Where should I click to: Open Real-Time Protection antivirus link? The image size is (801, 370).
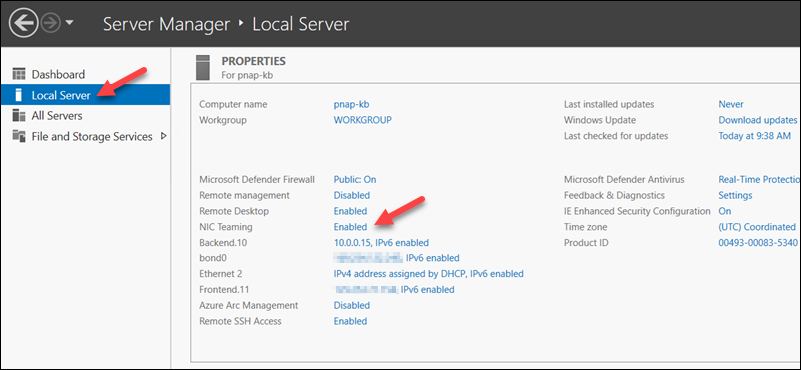coord(759,179)
